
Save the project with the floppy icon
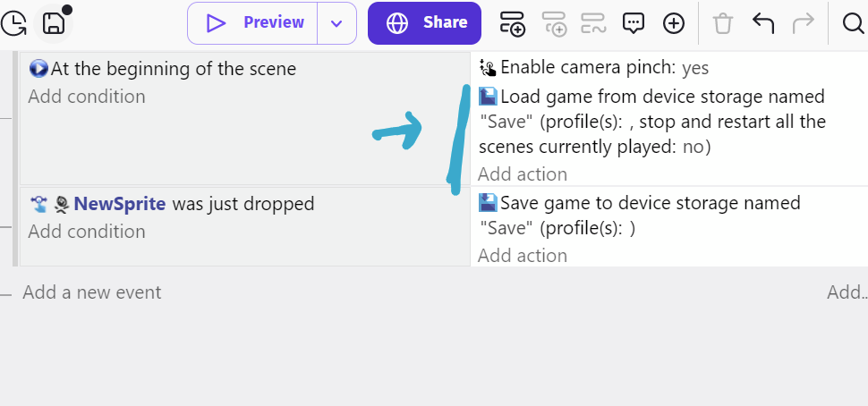[x=54, y=23]
